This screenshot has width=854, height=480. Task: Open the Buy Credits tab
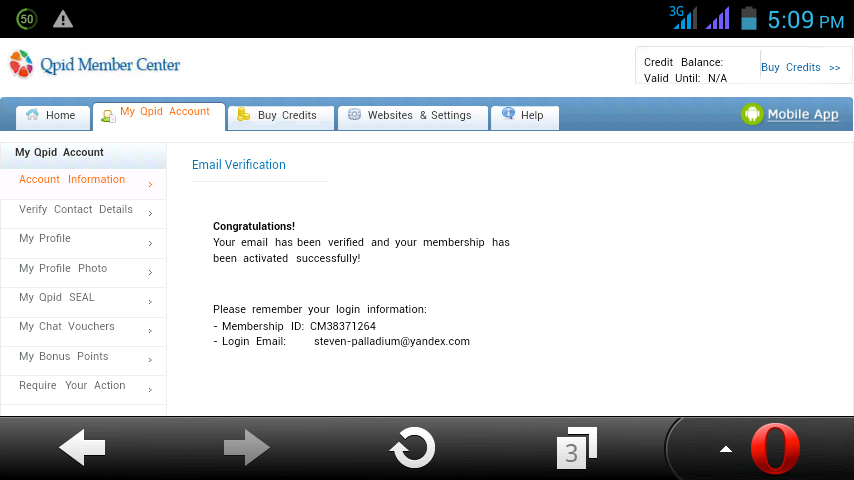coord(280,117)
